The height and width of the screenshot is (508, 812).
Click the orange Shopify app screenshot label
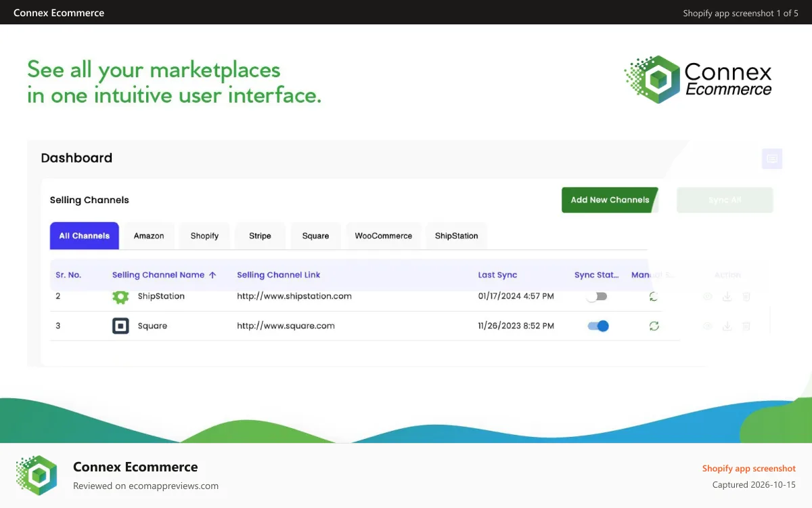click(x=749, y=468)
